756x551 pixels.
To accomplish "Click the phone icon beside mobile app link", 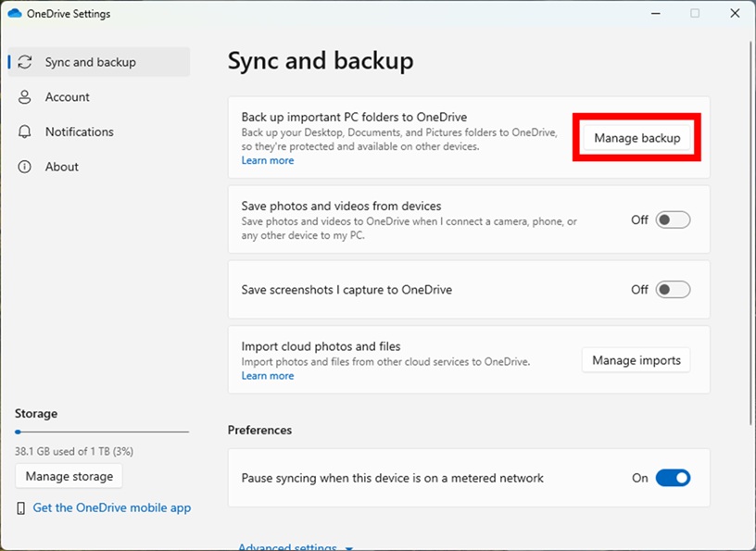I will pyautogui.click(x=21, y=507).
